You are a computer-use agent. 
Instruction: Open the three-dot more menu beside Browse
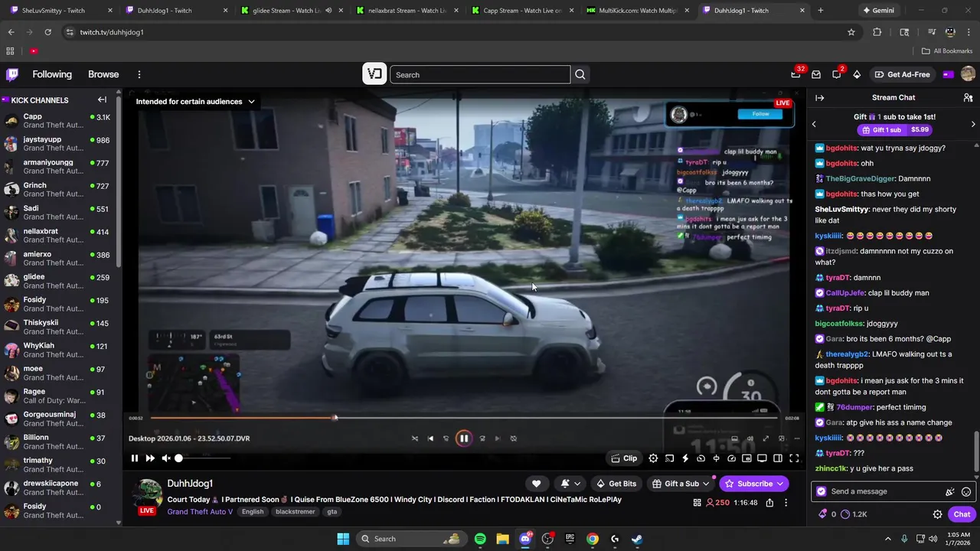(x=139, y=74)
